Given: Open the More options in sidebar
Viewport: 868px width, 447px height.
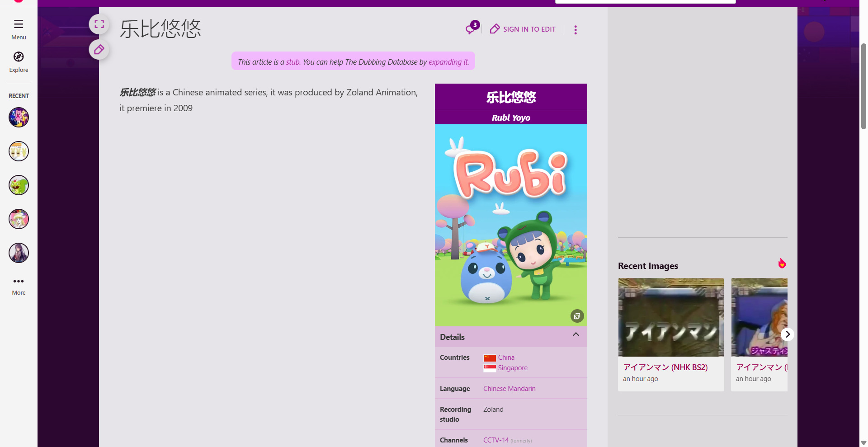Looking at the screenshot, I should 19,286.
